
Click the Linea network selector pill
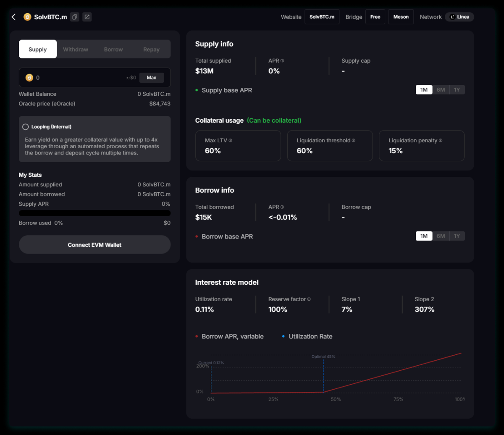[x=459, y=17]
